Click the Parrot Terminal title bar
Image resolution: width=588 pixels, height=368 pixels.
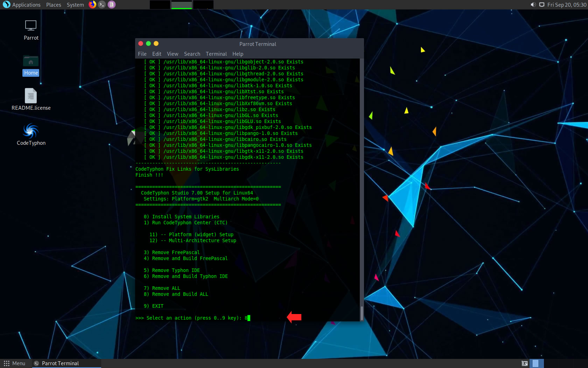pyautogui.click(x=258, y=44)
